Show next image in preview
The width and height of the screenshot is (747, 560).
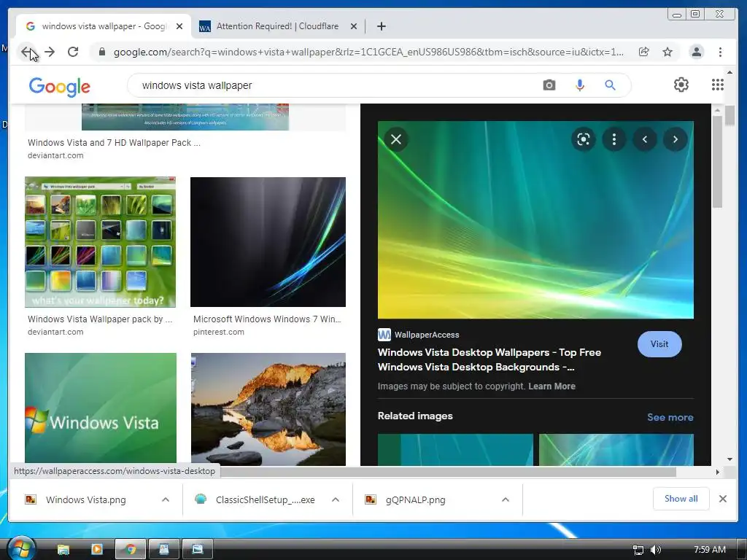(675, 139)
